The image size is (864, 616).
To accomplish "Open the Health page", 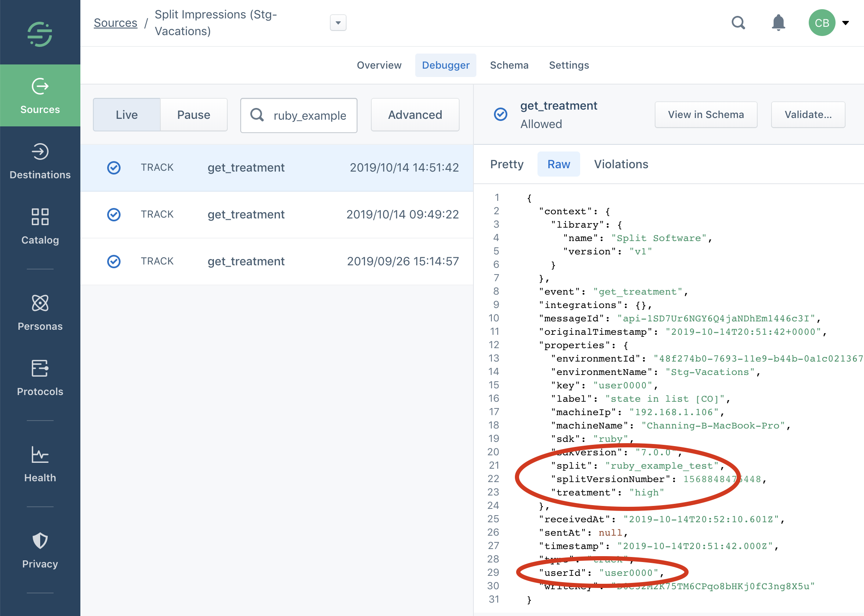I will tap(40, 464).
